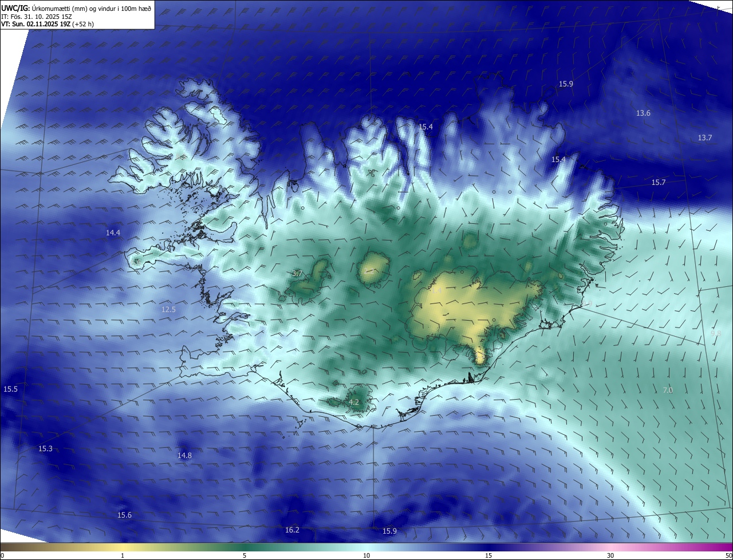This screenshot has width=733, height=560.
Task: Click the valid time line 'VT: Sun. 02.11.2025 19Z'
Action: pyautogui.click(x=36, y=24)
